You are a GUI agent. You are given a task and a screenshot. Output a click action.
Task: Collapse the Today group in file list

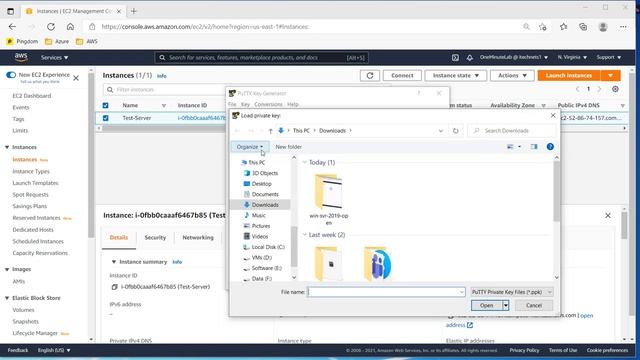click(304, 162)
